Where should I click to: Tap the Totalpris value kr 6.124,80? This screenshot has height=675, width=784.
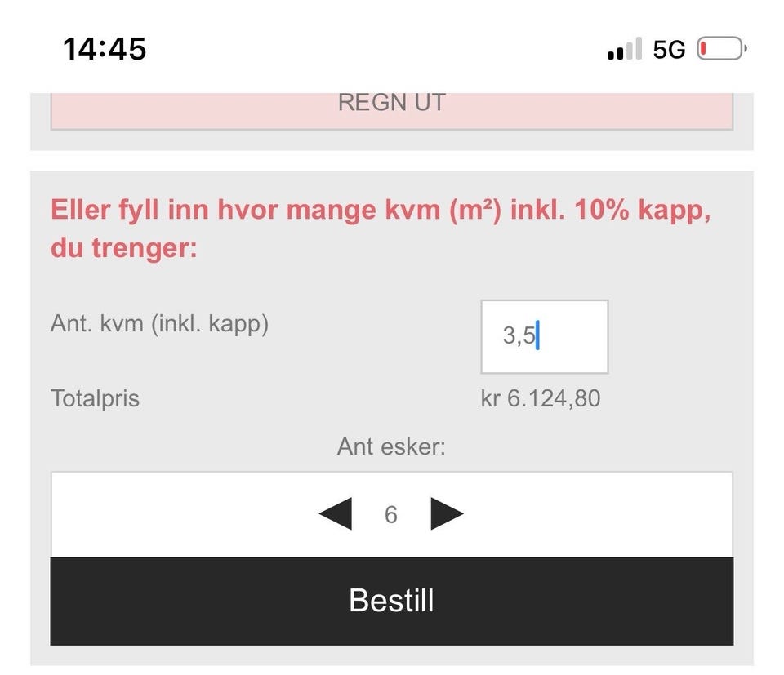click(x=541, y=398)
